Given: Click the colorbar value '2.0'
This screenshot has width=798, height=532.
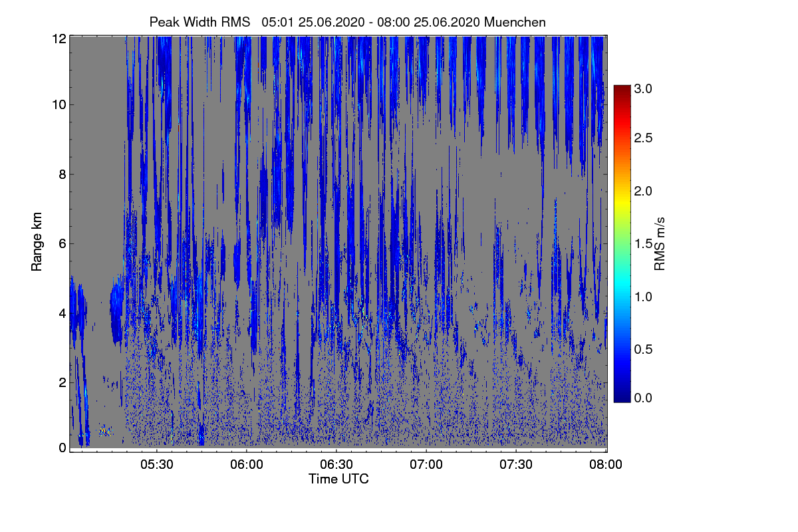Looking at the screenshot, I should [642, 191].
